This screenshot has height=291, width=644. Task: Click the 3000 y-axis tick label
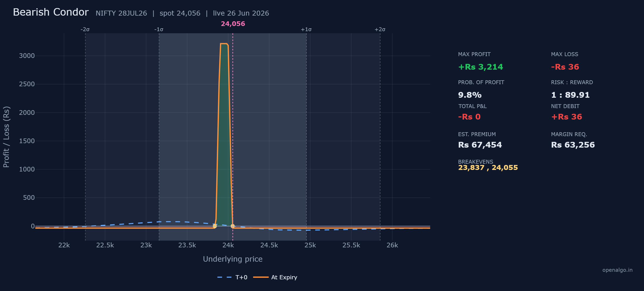(x=27, y=56)
